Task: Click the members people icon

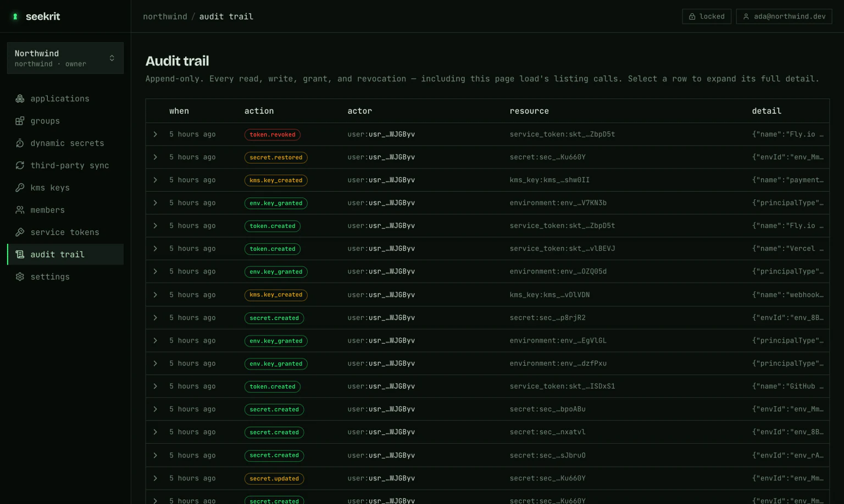Action: [20, 210]
